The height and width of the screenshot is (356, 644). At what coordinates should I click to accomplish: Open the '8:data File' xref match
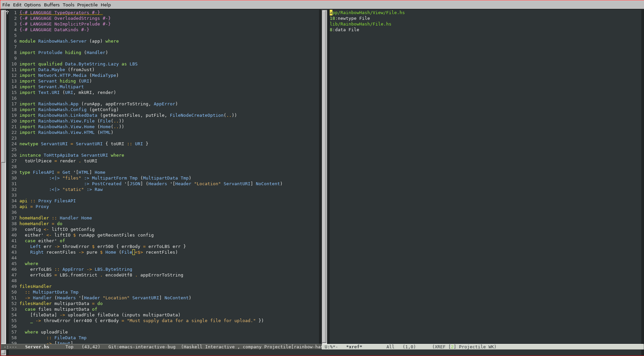click(344, 30)
